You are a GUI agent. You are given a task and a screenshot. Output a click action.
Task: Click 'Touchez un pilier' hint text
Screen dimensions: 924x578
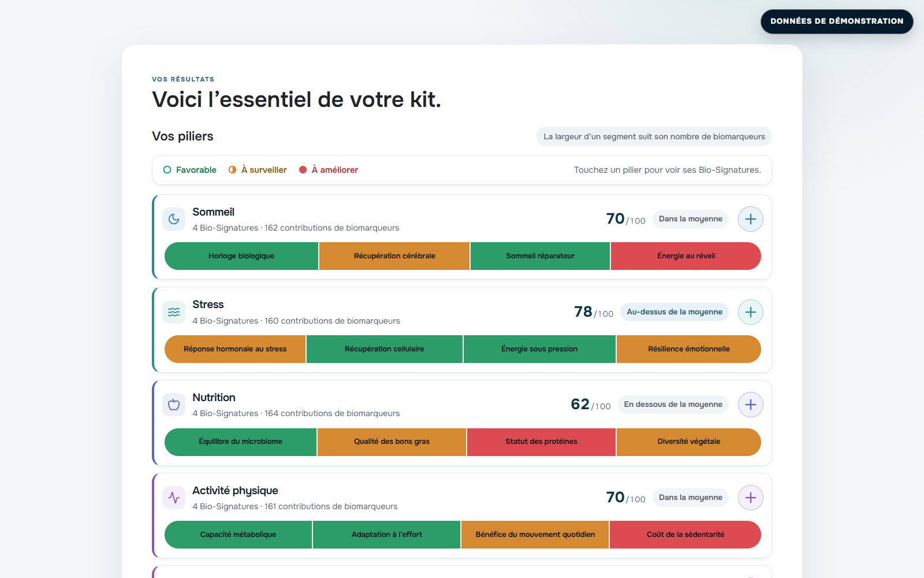click(668, 170)
